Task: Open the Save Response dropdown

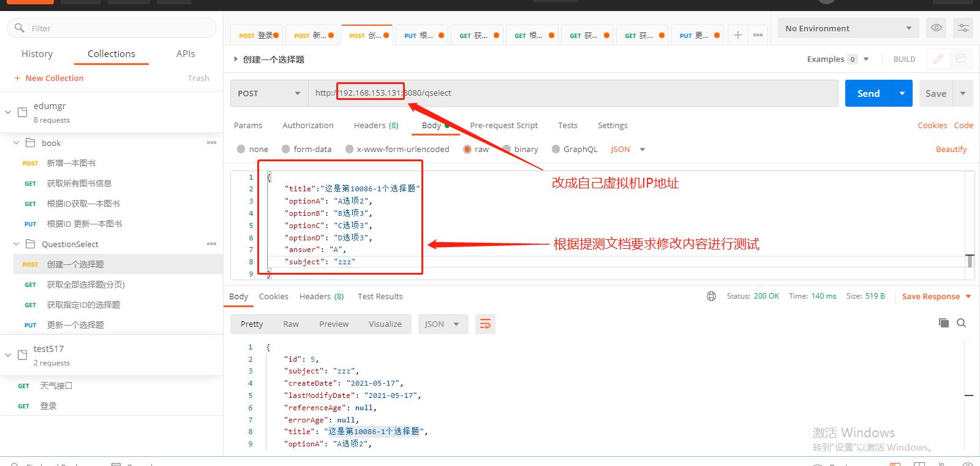Action: [x=968, y=296]
